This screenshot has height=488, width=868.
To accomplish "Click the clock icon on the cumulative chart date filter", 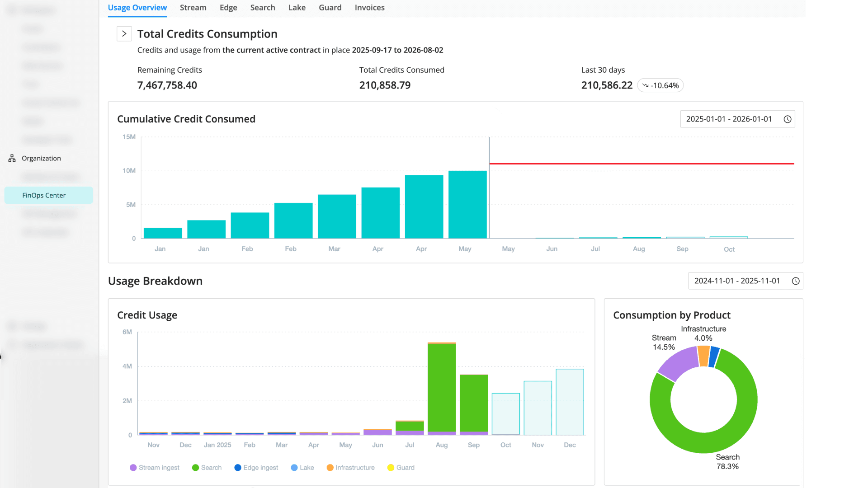I will pos(788,119).
